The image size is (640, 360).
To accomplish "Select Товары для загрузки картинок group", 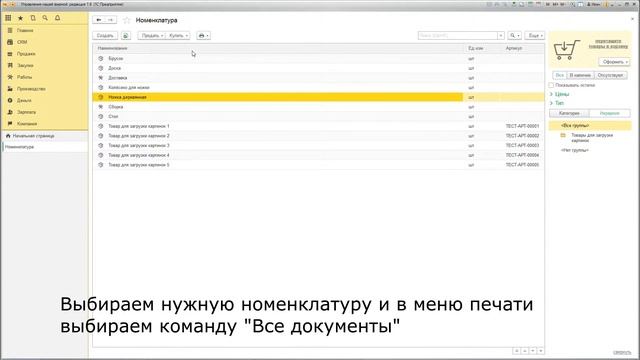I will click(x=592, y=138).
